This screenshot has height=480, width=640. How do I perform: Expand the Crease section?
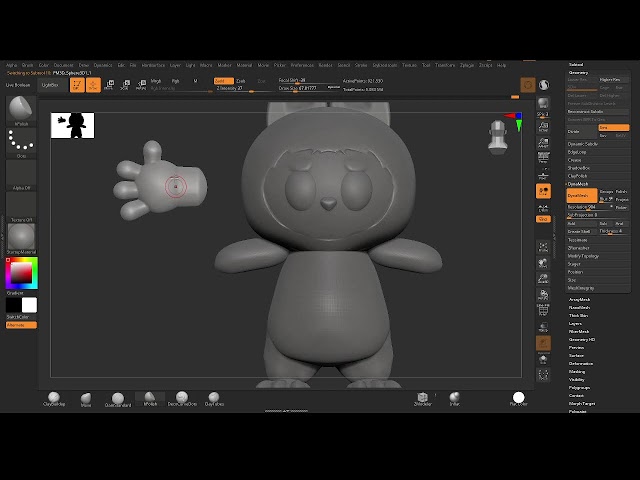coord(574,160)
